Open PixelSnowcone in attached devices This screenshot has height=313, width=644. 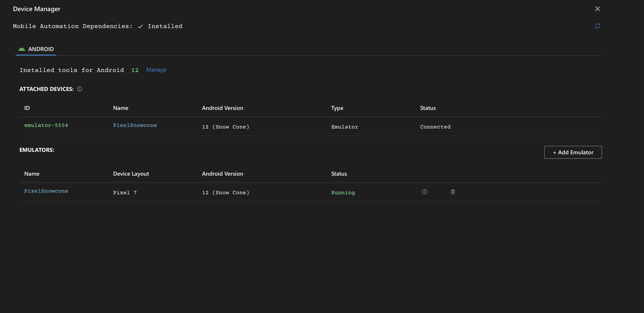coord(135,125)
